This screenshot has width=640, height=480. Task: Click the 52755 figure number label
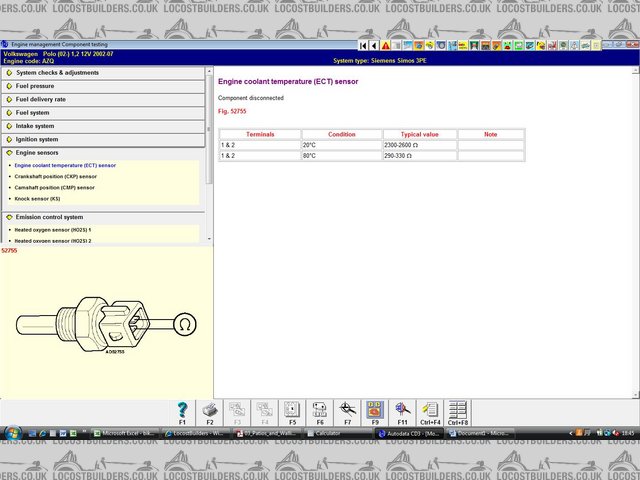point(9,251)
